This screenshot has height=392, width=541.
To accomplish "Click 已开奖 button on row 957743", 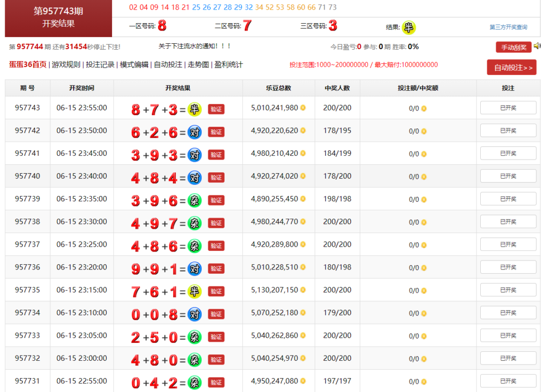I will point(508,108).
